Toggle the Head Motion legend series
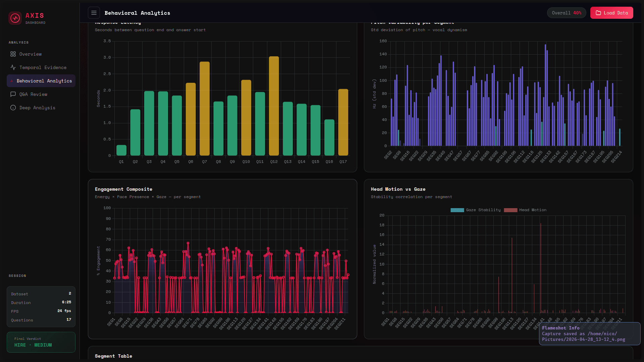644x362 pixels. (x=525, y=210)
